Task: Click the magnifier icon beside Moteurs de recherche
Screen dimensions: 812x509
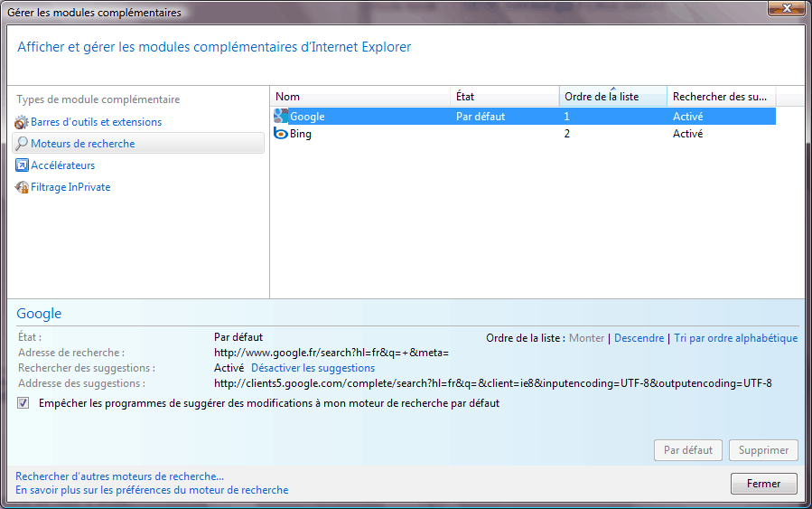Action: [22, 144]
